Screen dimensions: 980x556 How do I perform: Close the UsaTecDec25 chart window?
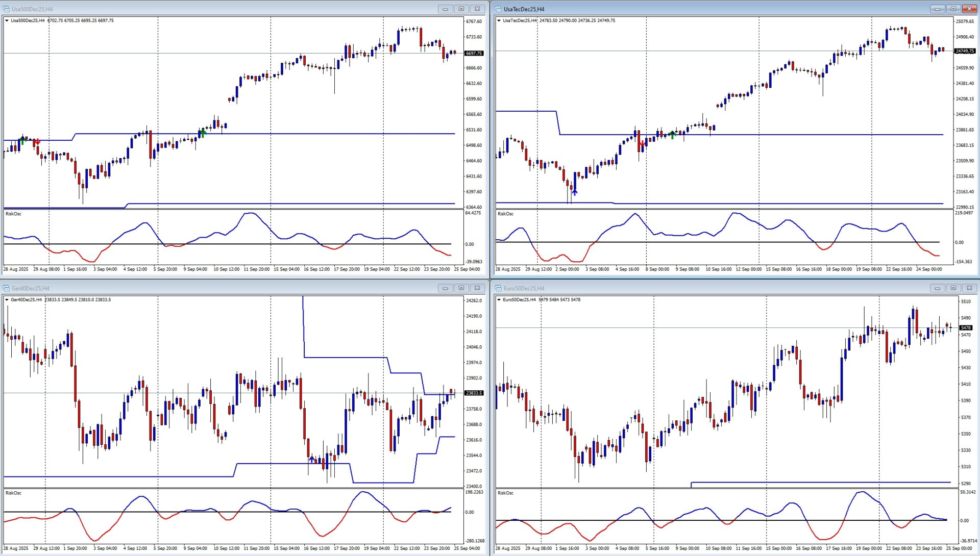(x=969, y=9)
